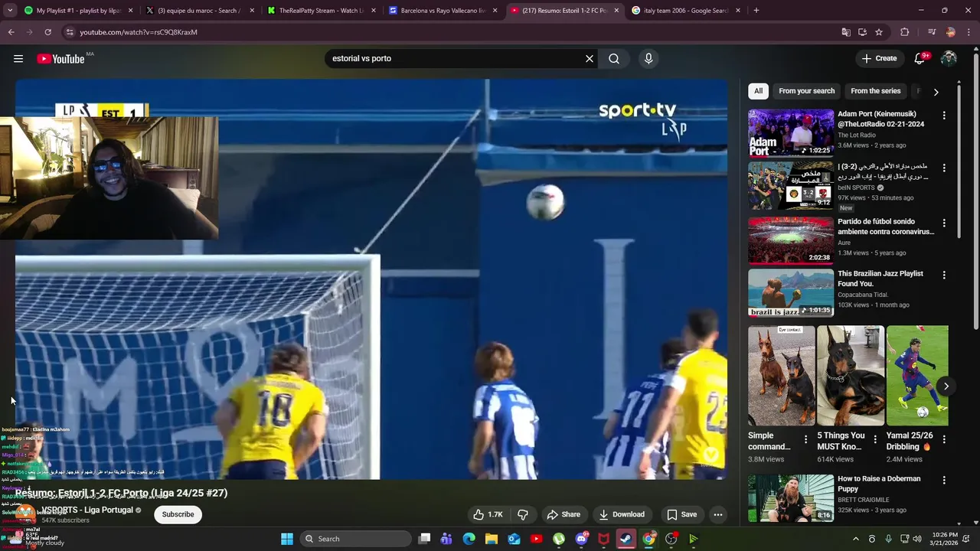
Task: Go back with browser back arrow
Action: click(x=11, y=32)
